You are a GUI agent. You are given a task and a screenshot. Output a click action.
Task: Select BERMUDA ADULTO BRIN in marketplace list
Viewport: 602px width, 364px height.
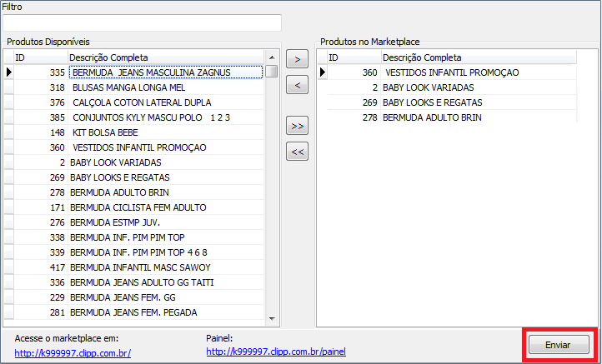tap(432, 117)
